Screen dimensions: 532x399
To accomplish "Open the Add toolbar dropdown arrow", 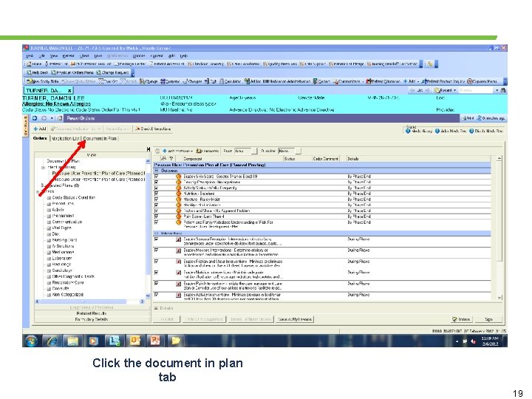I will tap(418, 81).
